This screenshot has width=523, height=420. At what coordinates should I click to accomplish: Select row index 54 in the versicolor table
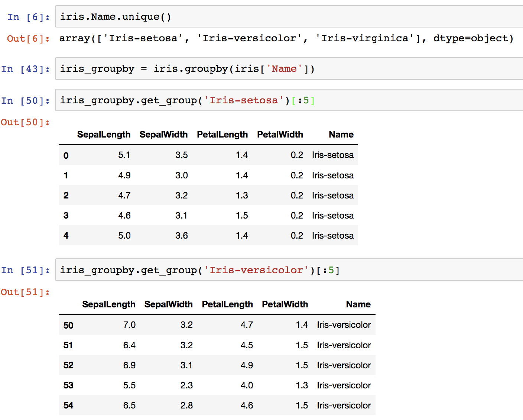(68, 406)
